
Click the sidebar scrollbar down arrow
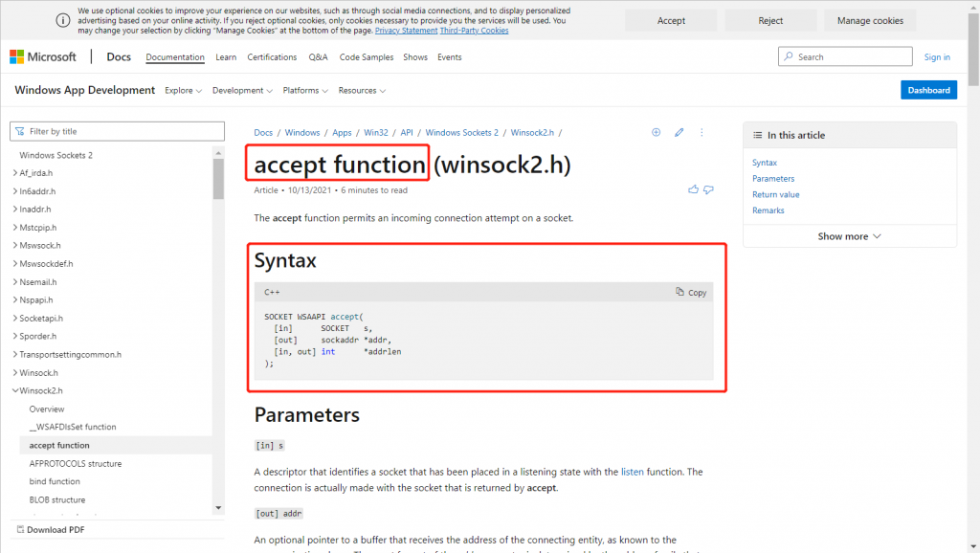coord(218,507)
